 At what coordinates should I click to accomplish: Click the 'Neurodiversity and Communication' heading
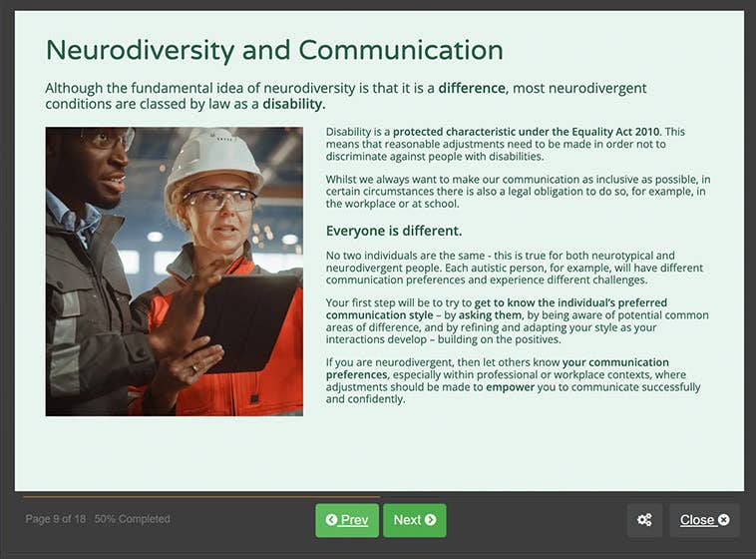click(x=274, y=50)
